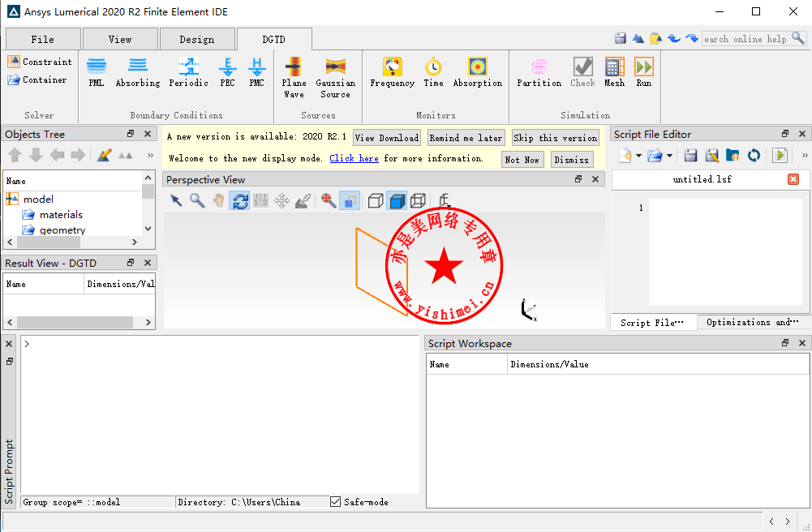Expand the Script File Editor toolbar overflow
Screen dimensions: 812x532
point(804,155)
